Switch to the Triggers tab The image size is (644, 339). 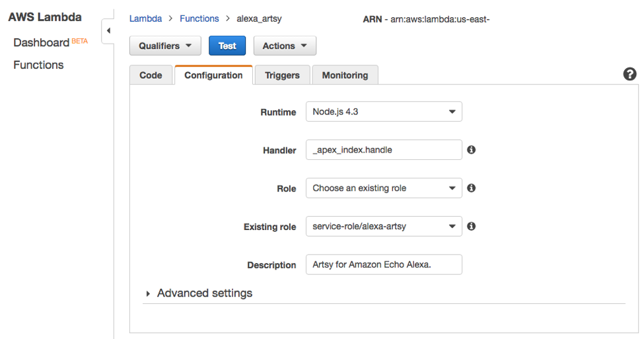coord(282,75)
